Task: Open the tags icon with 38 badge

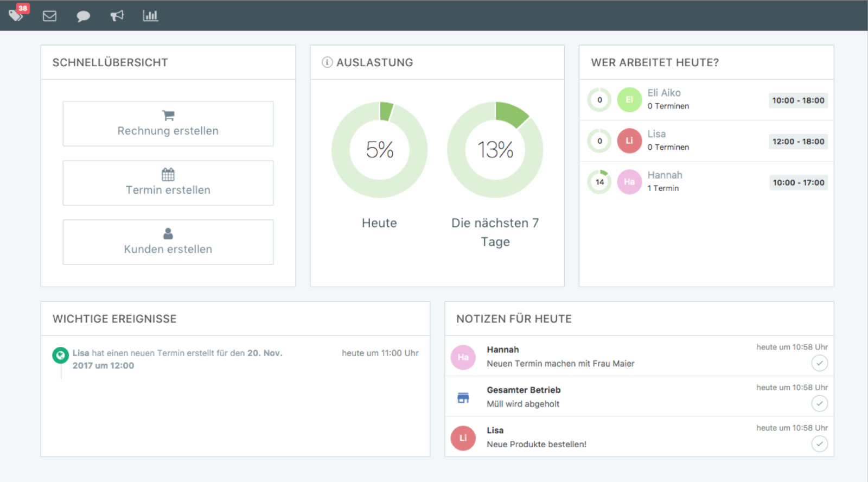Action: click(x=17, y=14)
